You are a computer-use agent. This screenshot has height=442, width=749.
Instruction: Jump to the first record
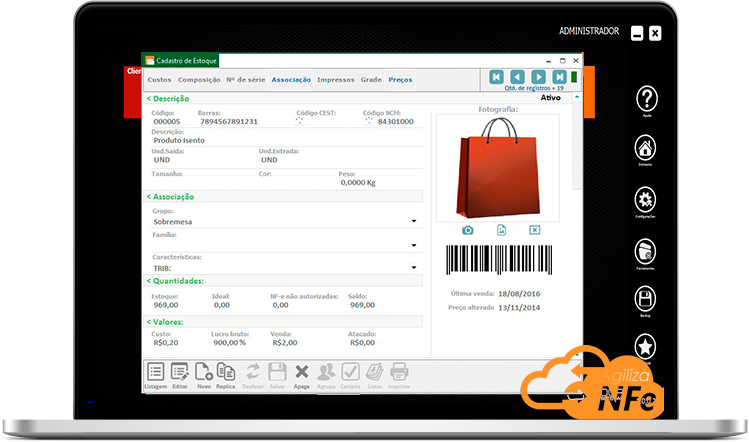(x=495, y=77)
